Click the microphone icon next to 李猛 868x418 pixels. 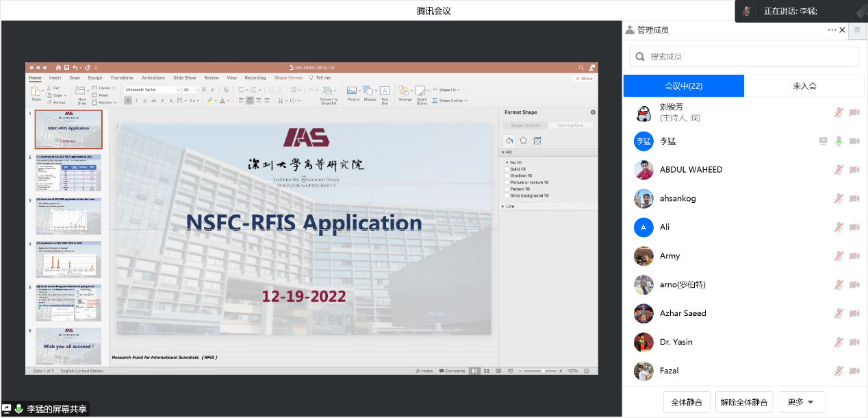[x=839, y=141]
